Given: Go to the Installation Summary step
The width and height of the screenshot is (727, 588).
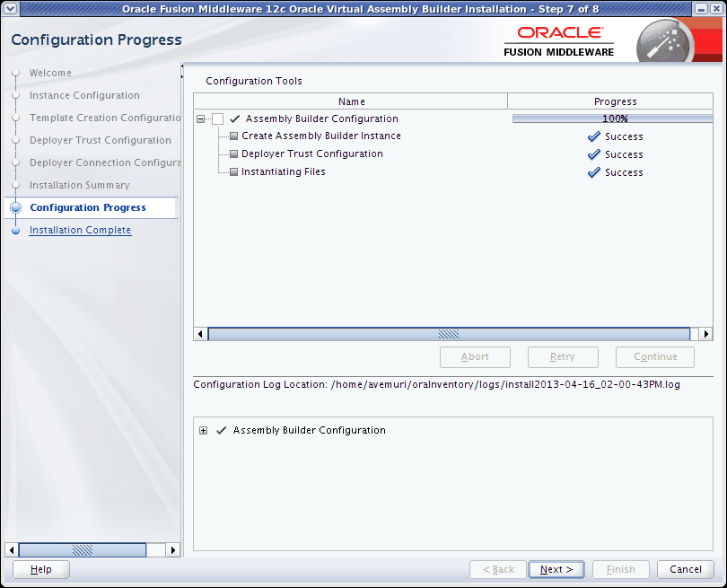Looking at the screenshot, I should tap(79, 185).
